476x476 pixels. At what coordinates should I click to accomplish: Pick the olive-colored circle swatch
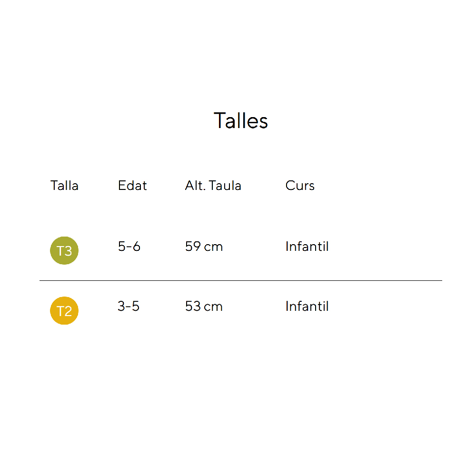pos(64,250)
